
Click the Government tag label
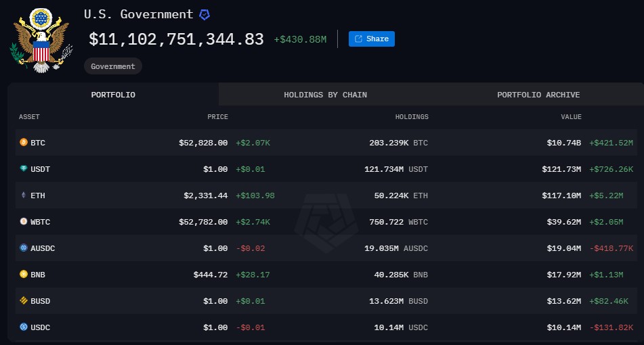(x=113, y=66)
